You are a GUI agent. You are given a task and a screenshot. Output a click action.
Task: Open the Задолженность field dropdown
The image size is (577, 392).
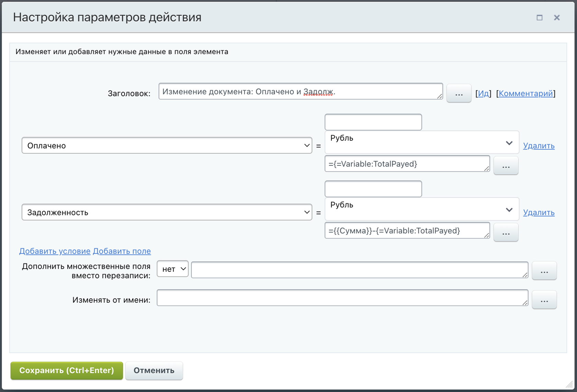pos(167,212)
